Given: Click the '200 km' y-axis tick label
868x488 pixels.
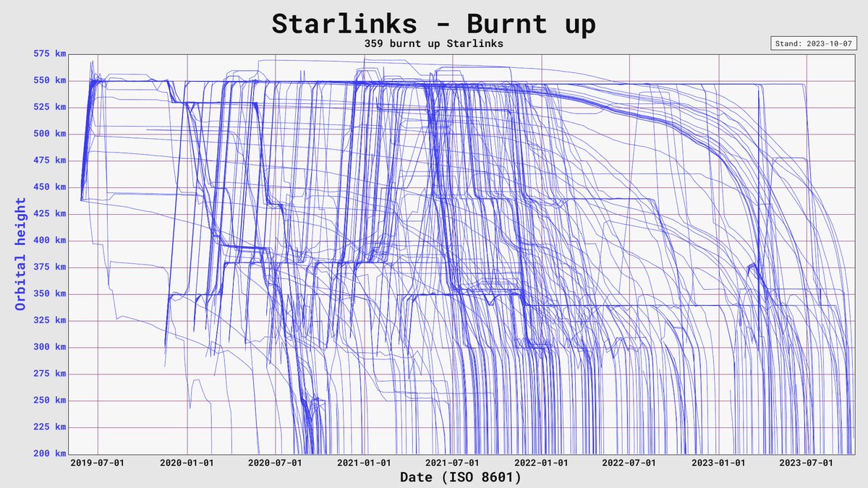Looking at the screenshot, I should pos(49,454).
